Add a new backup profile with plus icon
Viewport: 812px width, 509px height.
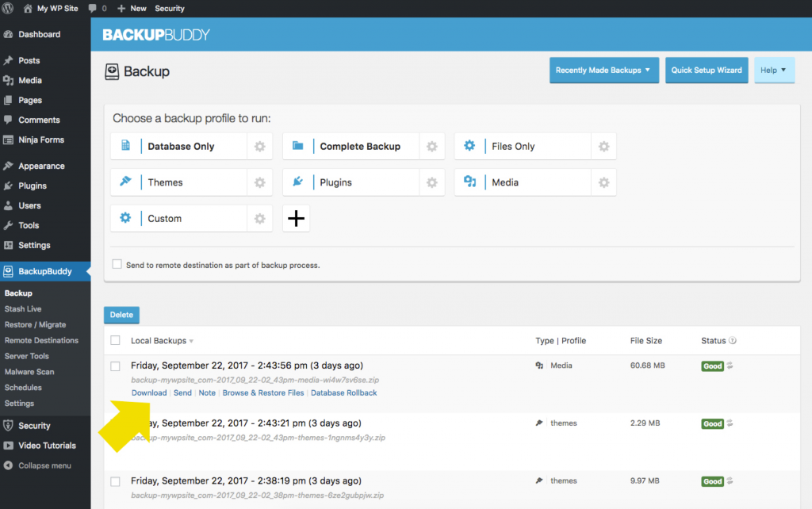[297, 219]
